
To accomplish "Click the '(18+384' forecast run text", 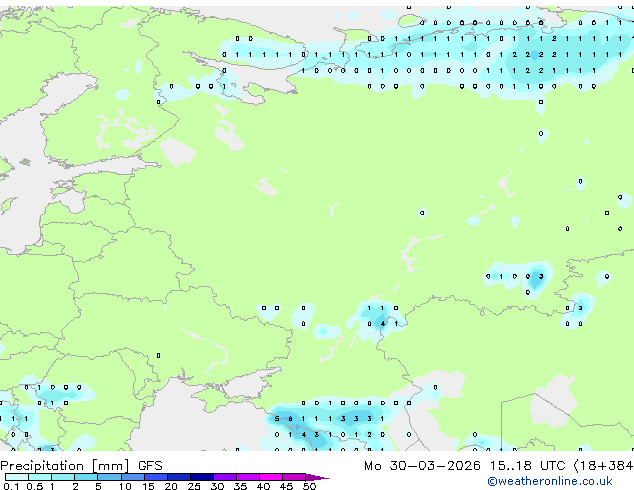I will click(x=603, y=466).
